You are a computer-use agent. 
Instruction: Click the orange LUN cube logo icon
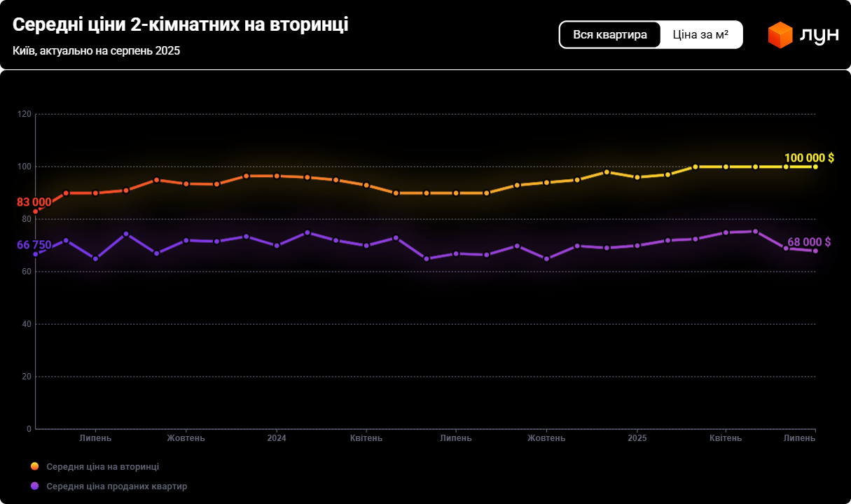(780, 35)
